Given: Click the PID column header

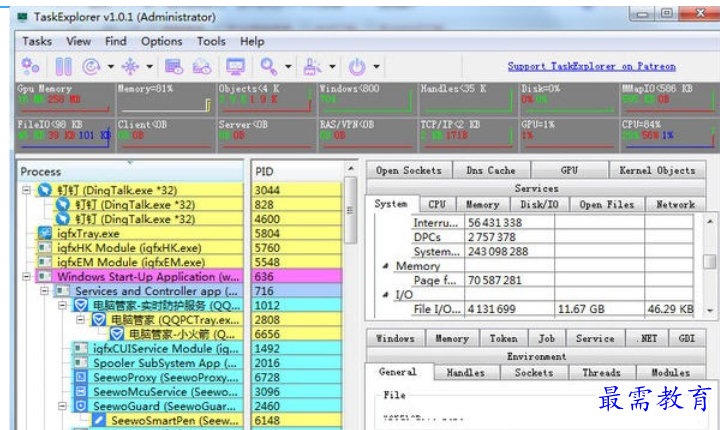Looking at the screenshot, I should point(293,171).
